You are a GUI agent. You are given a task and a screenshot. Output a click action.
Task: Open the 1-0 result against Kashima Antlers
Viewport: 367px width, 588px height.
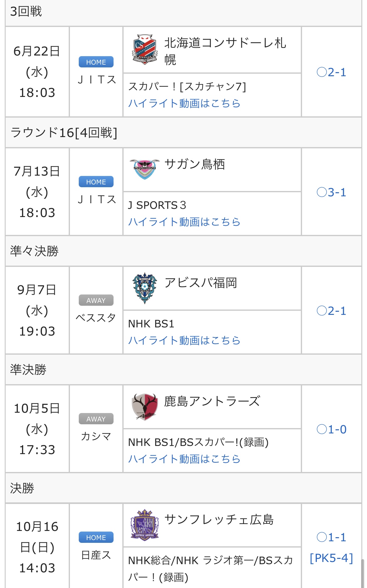point(331,429)
